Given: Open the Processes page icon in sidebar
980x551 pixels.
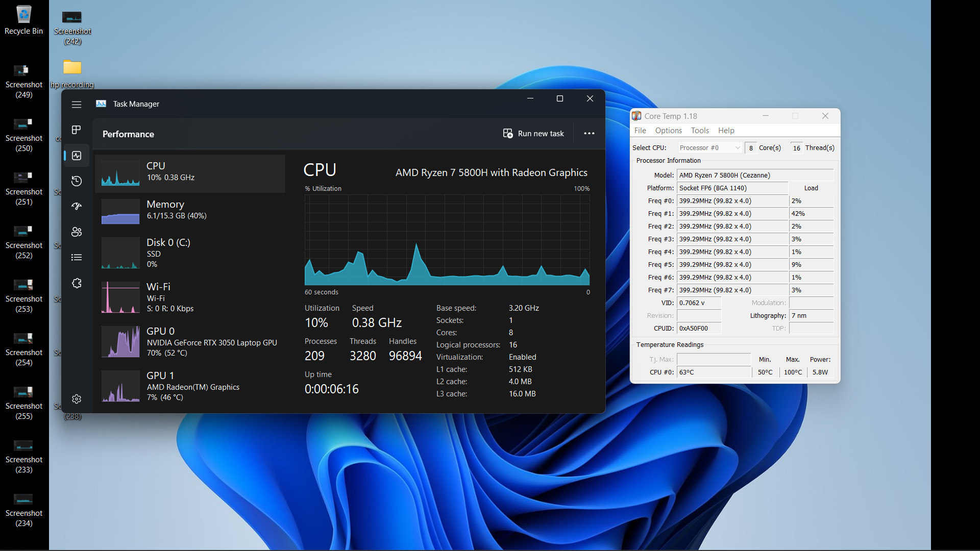Looking at the screenshot, I should point(77,130).
